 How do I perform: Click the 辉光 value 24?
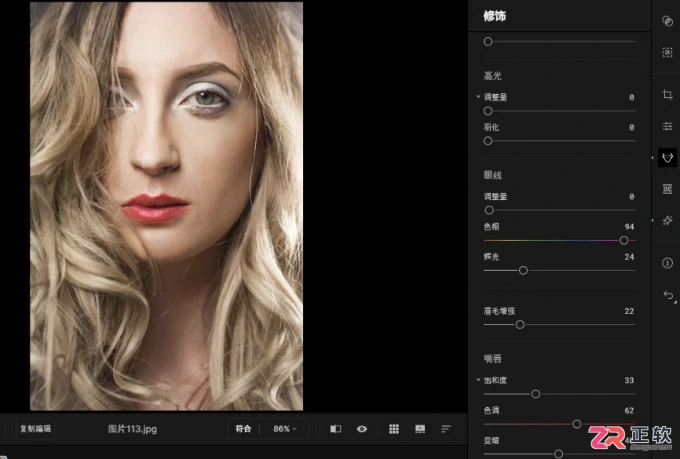point(629,257)
